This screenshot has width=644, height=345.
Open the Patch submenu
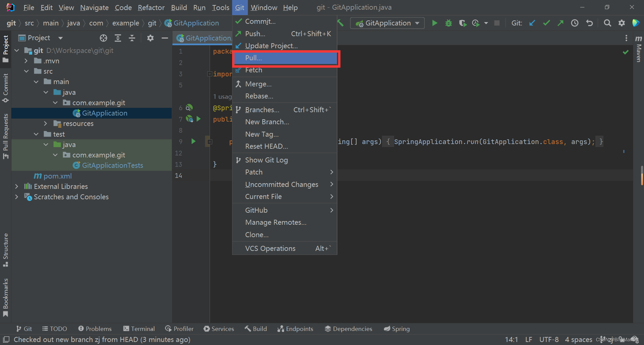pos(284,172)
